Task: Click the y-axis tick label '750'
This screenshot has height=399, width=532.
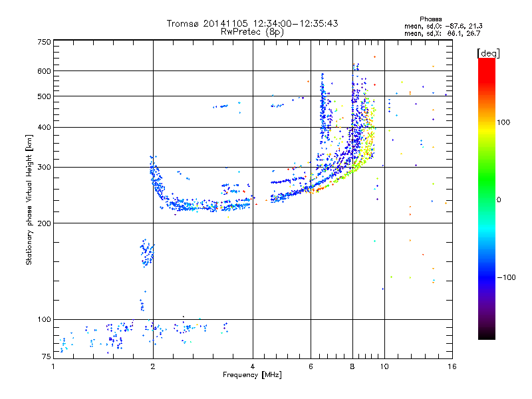Action: [x=45, y=42]
